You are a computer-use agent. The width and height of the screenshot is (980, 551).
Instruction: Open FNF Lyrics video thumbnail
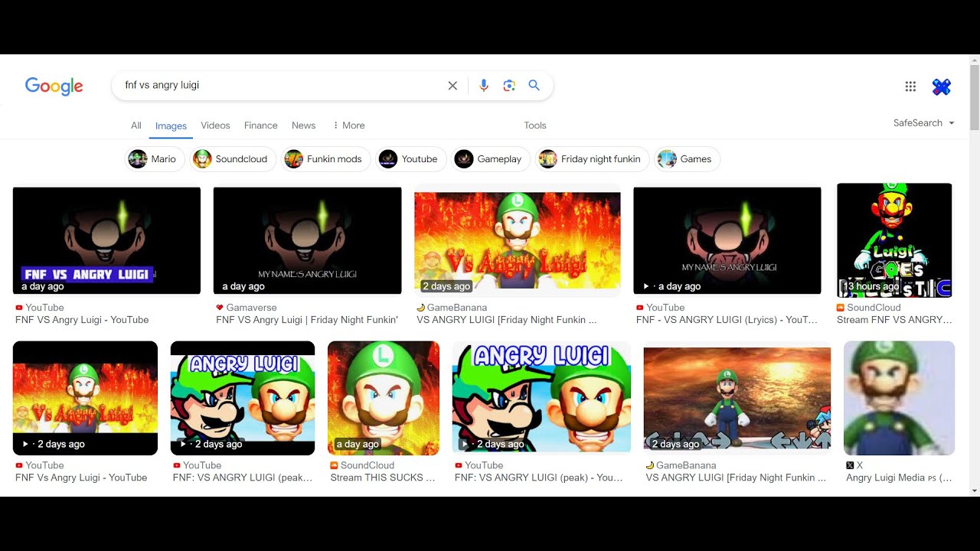coord(727,240)
